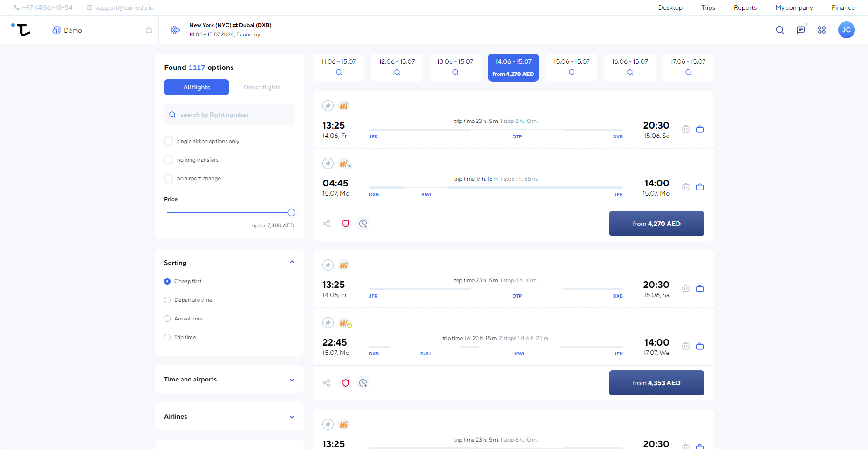Image resolution: width=868 pixels, height=449 pixels.
Task: Check the no long transfers option
Action: tap(169, 160)
